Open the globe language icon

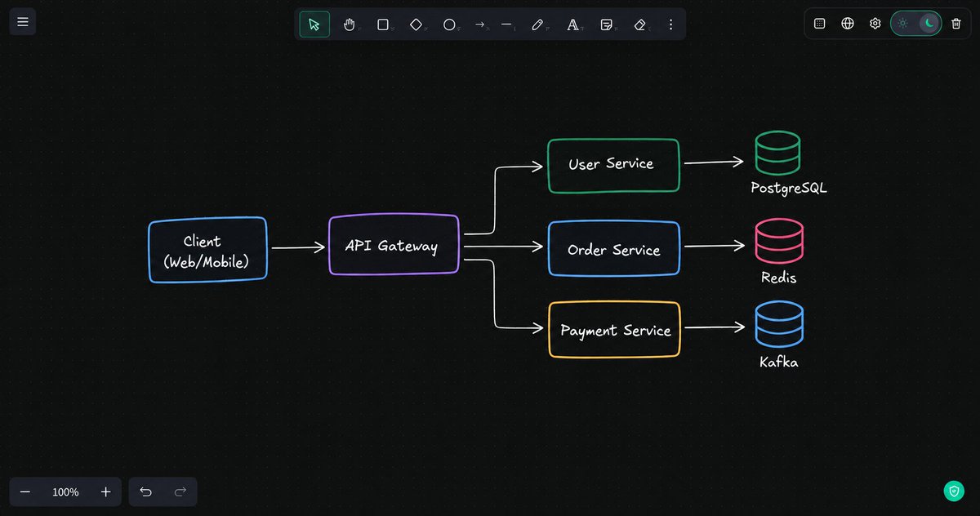click(848, 24)
